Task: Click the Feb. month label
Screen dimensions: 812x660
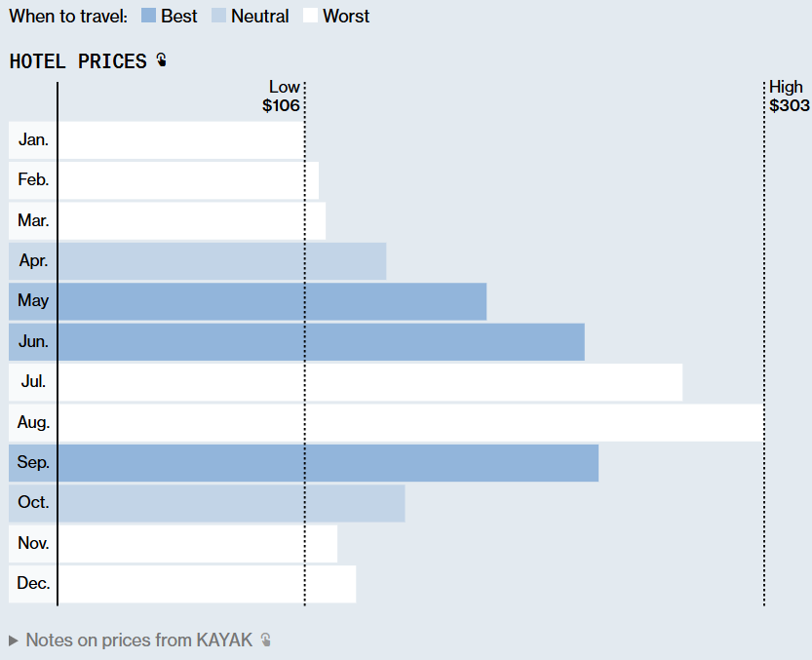Action: pyautogui.click(x=33, y=180)
